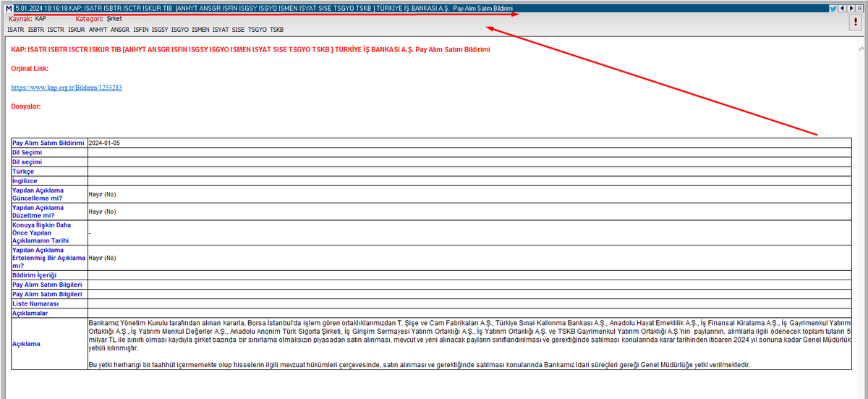Click the 'Pay Alım Satım Bildirimi' table header cell
Screen dimensions: 868x399
(x=48, y=143)
